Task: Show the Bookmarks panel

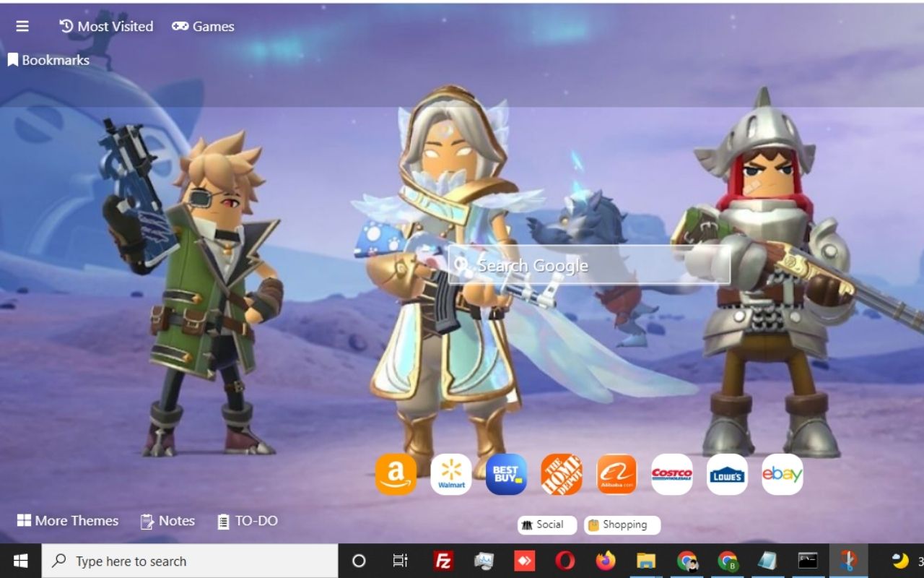Action: (x=48, y=59)
